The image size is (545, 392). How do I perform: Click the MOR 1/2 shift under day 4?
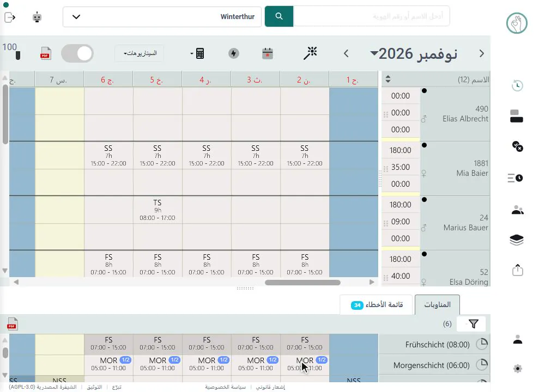coord(207,364)
